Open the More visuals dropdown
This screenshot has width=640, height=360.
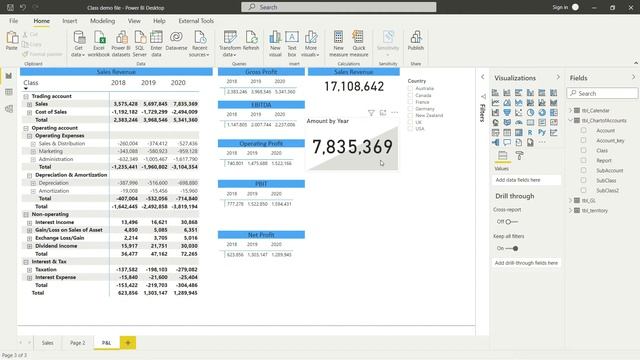(311, 43)
